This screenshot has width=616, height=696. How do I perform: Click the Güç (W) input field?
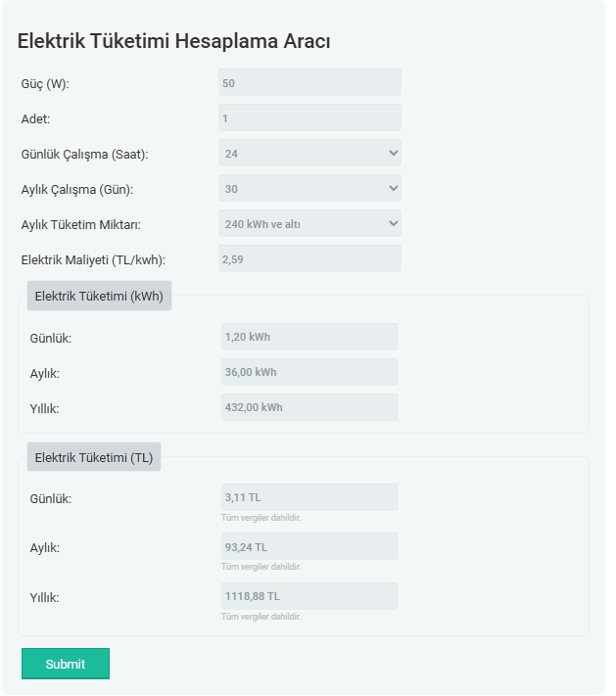click(x=309, y=82)
